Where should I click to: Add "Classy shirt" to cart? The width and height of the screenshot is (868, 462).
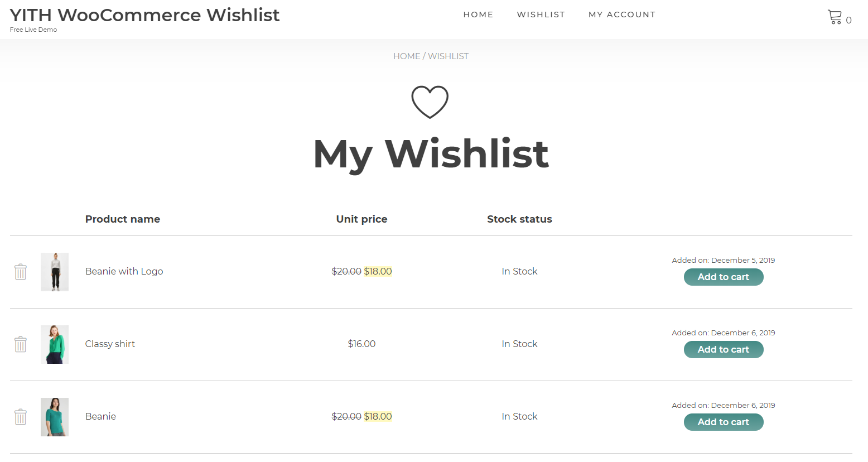pos(724,349)
